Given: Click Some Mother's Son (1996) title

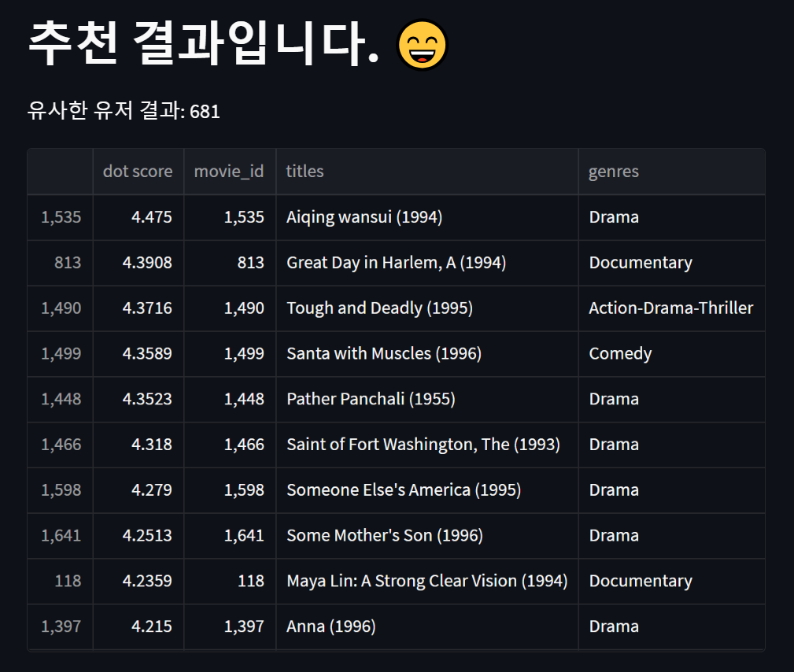Looking at the screenshot, I should (427, 536).
